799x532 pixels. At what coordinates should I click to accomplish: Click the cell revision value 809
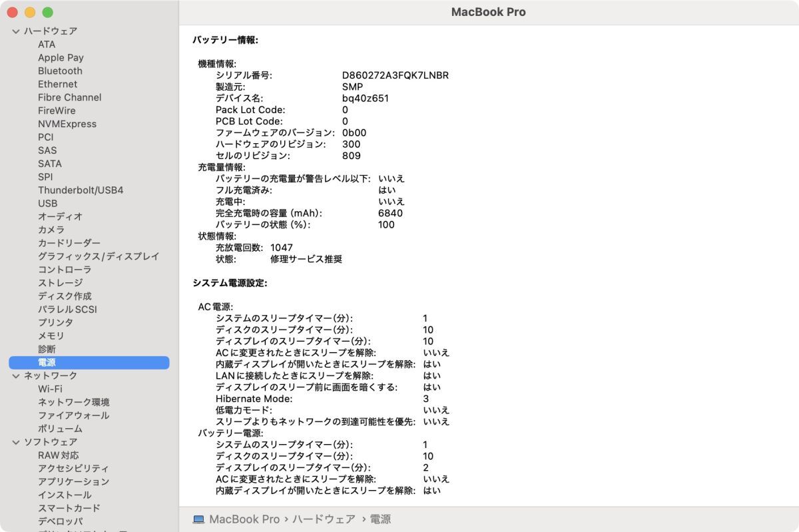coord(352,156)
